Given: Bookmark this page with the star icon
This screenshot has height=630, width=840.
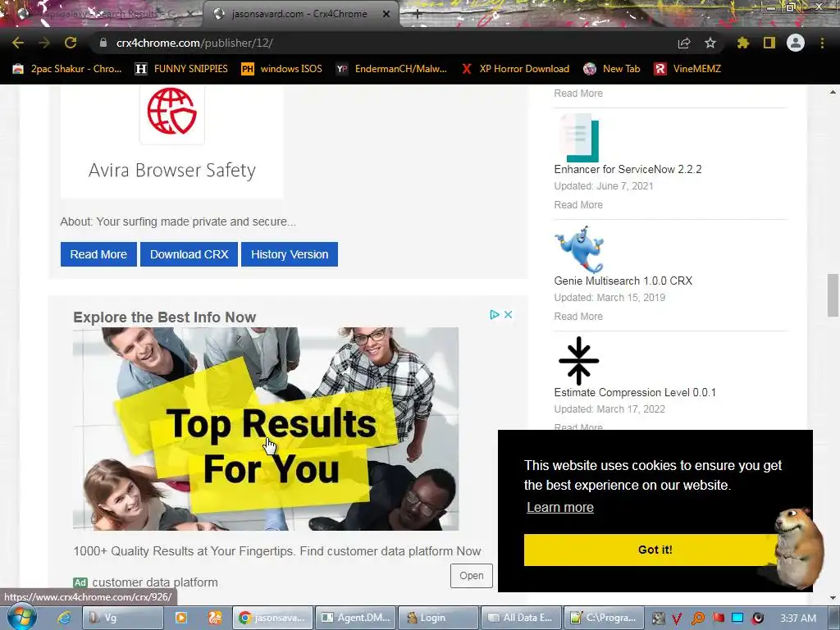Looking at the screenshot, I should tap(710, 43).
